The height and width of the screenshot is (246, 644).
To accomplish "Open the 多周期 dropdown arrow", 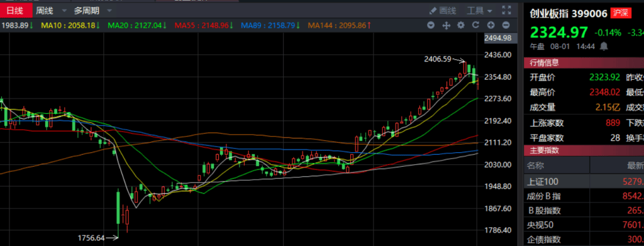I will click(109, 11).
